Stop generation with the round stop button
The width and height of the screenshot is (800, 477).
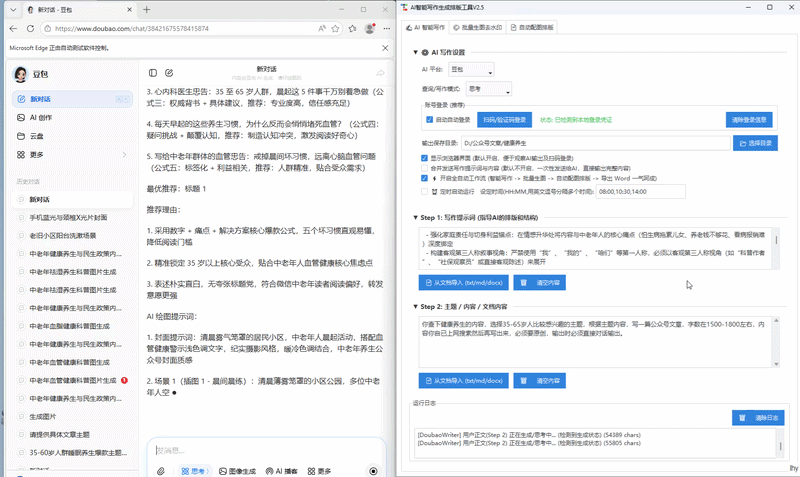pyautogui.click(x=373, y=471)
